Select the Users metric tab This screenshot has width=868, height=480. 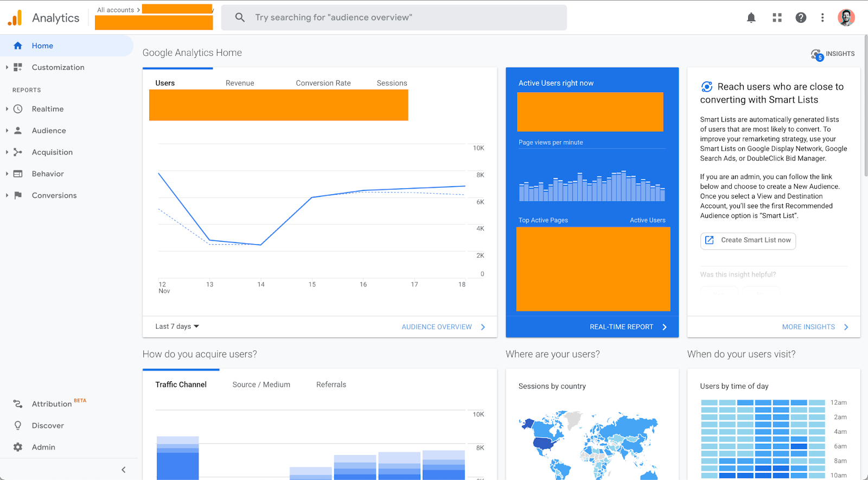point(165,83)
